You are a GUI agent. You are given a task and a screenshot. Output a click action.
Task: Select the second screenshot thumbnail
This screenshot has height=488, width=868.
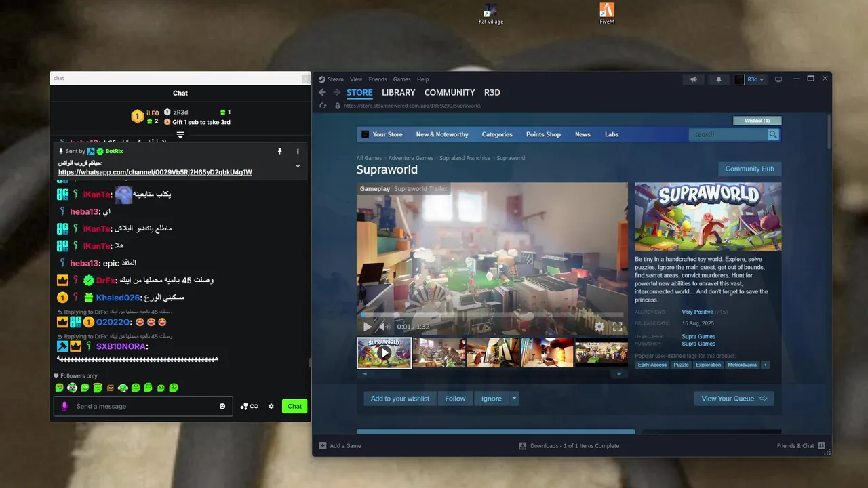click(x=439, y=353)
